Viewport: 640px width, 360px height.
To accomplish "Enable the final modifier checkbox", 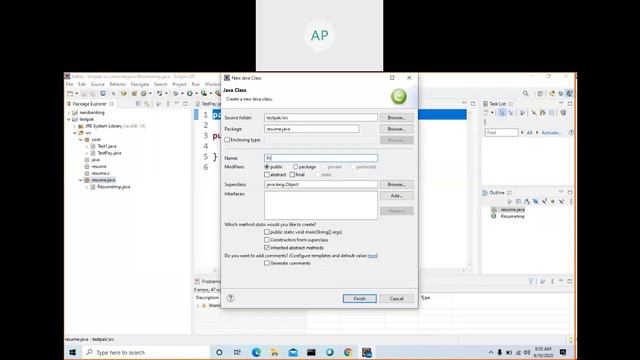I will [x=292, y=174].
